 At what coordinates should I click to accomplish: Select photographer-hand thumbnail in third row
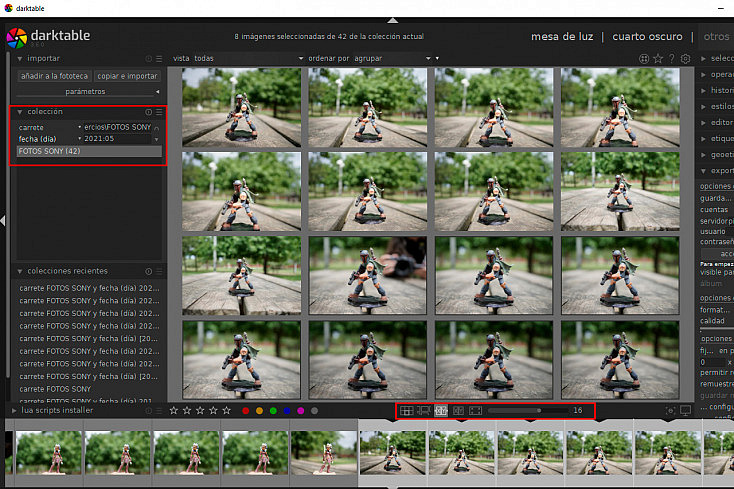[367, 275]
